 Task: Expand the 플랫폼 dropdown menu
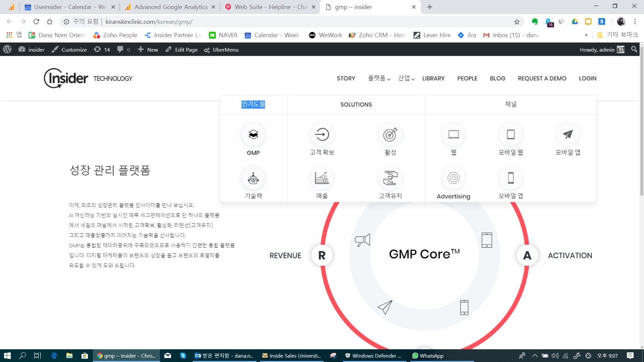379,78
